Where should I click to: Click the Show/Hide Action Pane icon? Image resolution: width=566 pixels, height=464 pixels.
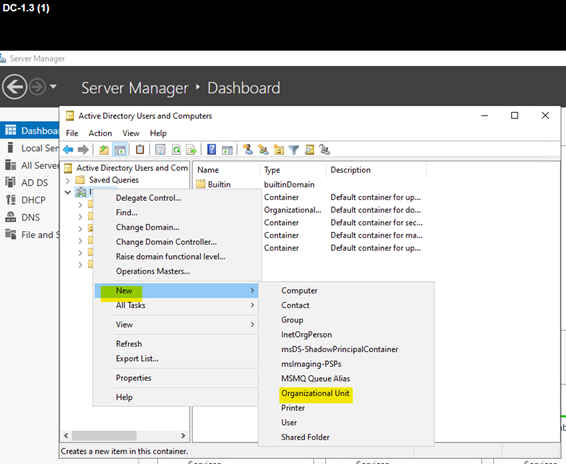227,149
